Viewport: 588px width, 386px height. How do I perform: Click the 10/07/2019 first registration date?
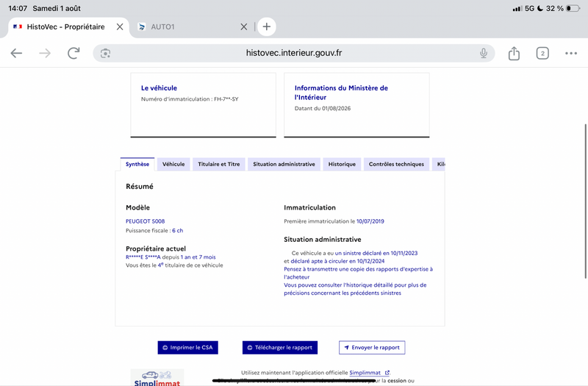tap(370, 221)
